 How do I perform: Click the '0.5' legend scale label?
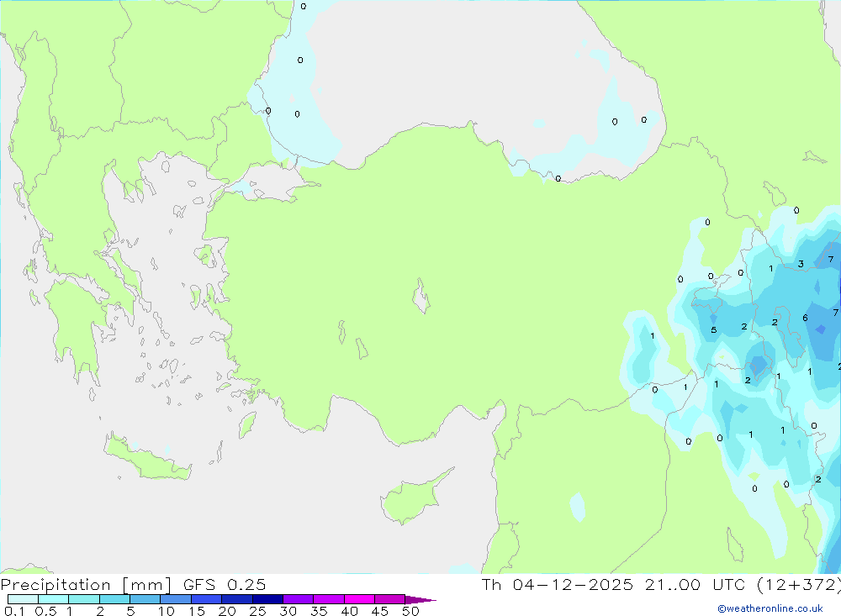(45, 611)
